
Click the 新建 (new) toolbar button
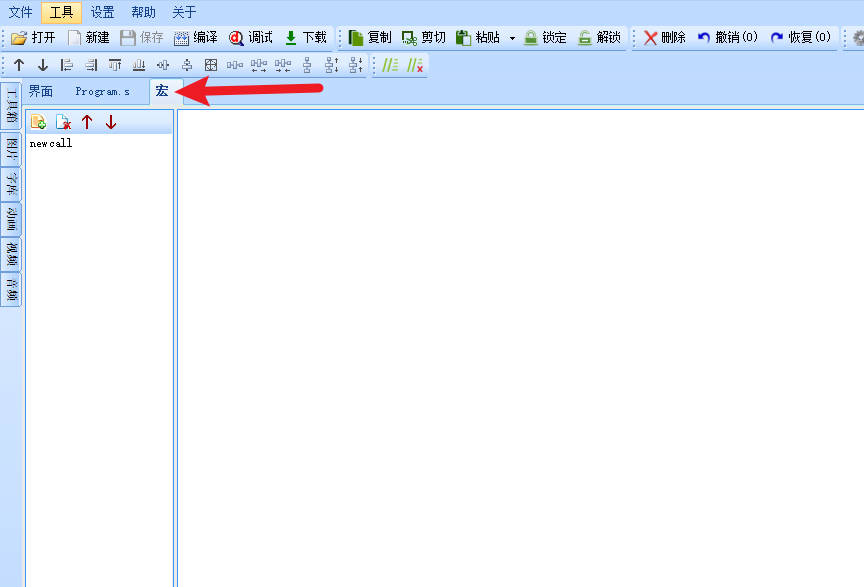pos(89,37)
